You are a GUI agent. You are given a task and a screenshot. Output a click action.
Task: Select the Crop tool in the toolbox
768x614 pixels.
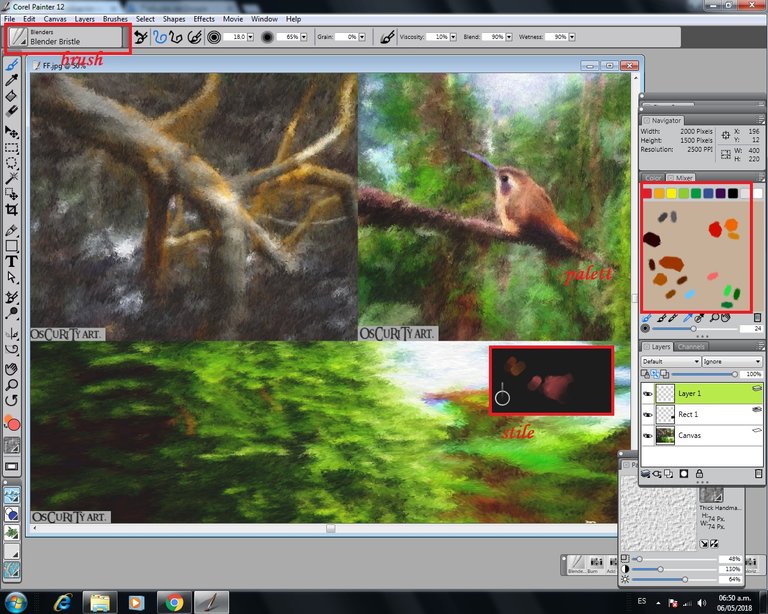pos(12,210)
